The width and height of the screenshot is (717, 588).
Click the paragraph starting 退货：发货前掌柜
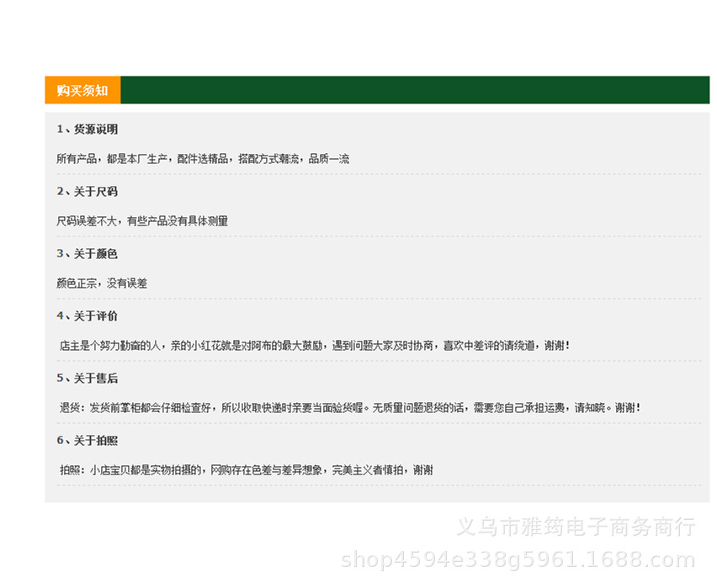tap(350, 407)
